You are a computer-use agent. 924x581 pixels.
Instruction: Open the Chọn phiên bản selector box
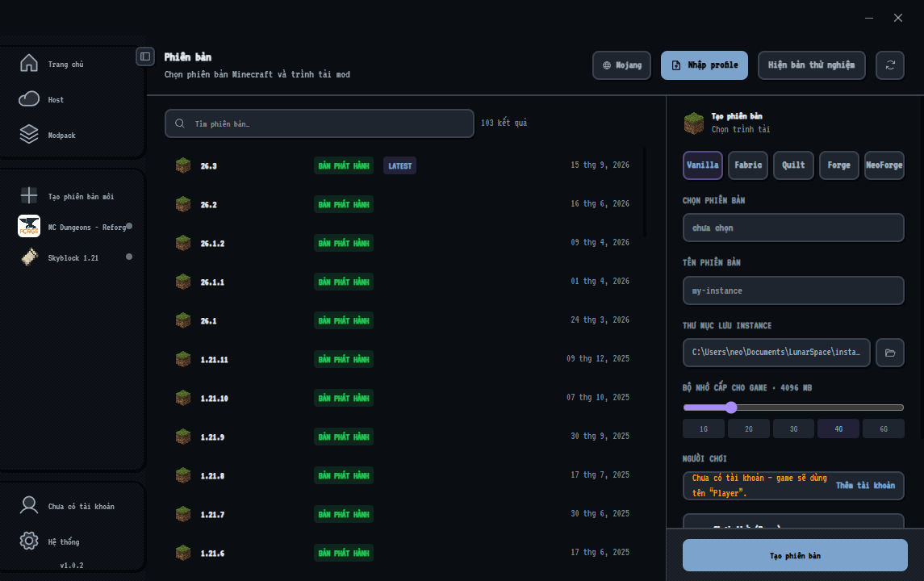(793, 228)
